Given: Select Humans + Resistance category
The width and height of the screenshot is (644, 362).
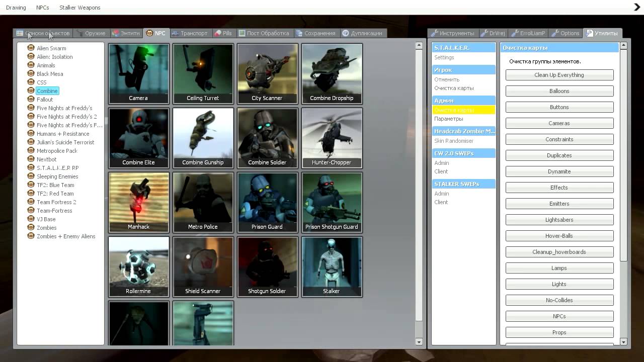Looking at the screenshot, I should pos(63,134).
